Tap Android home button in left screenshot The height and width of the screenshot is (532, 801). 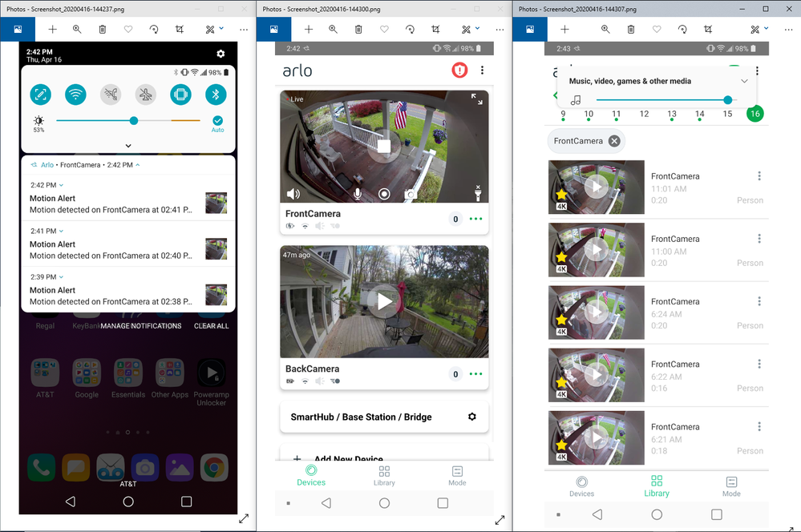[128, 502]
